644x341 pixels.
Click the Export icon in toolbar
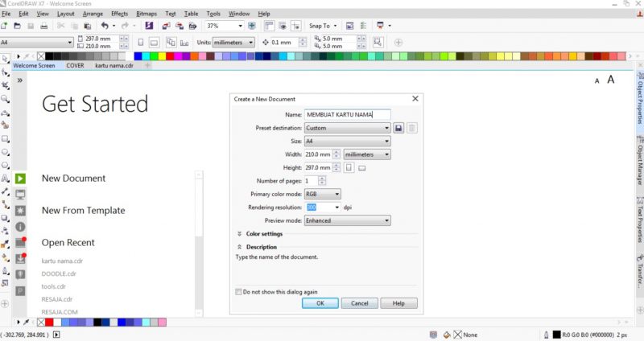180,26
